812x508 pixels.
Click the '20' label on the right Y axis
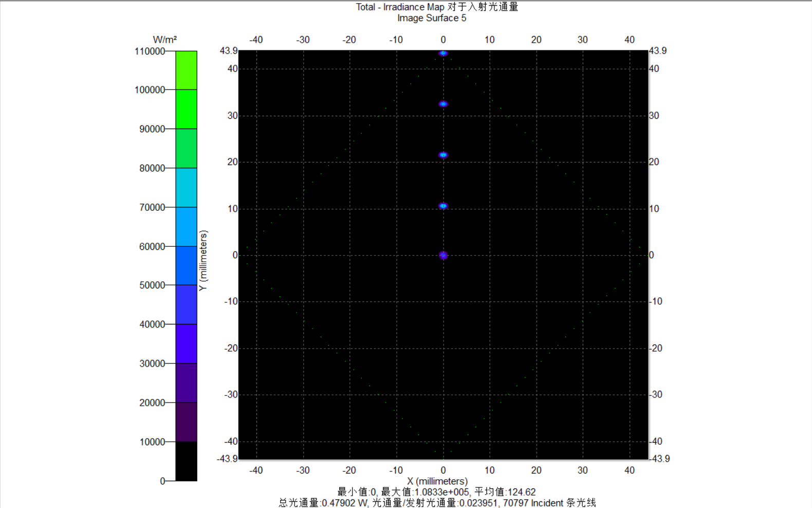click(x=654, y=162)
